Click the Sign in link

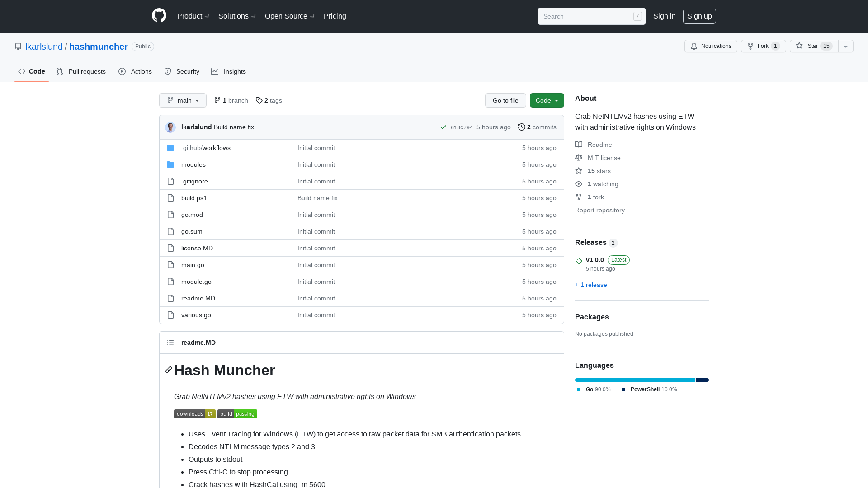click(x=665, y=16)
